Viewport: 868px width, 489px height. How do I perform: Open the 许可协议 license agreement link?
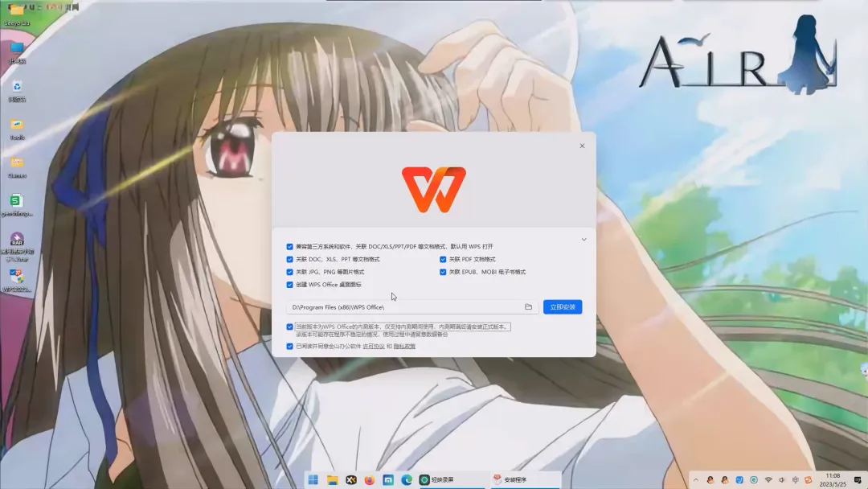374,346
